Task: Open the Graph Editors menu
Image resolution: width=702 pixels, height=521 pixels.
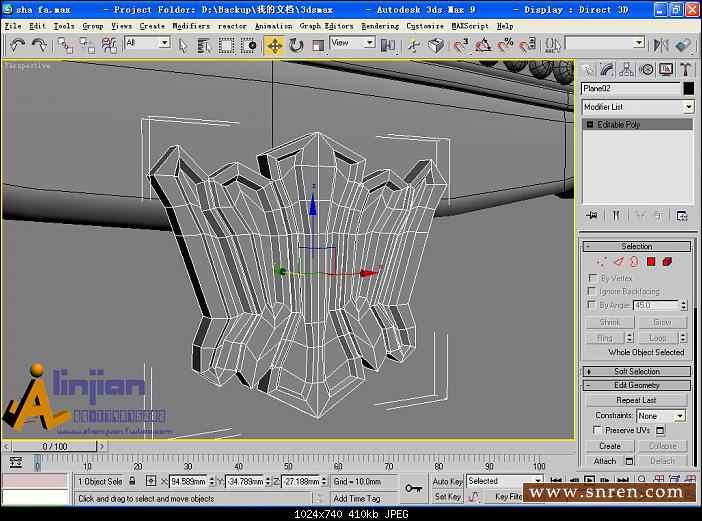Action: pos(326,26)
